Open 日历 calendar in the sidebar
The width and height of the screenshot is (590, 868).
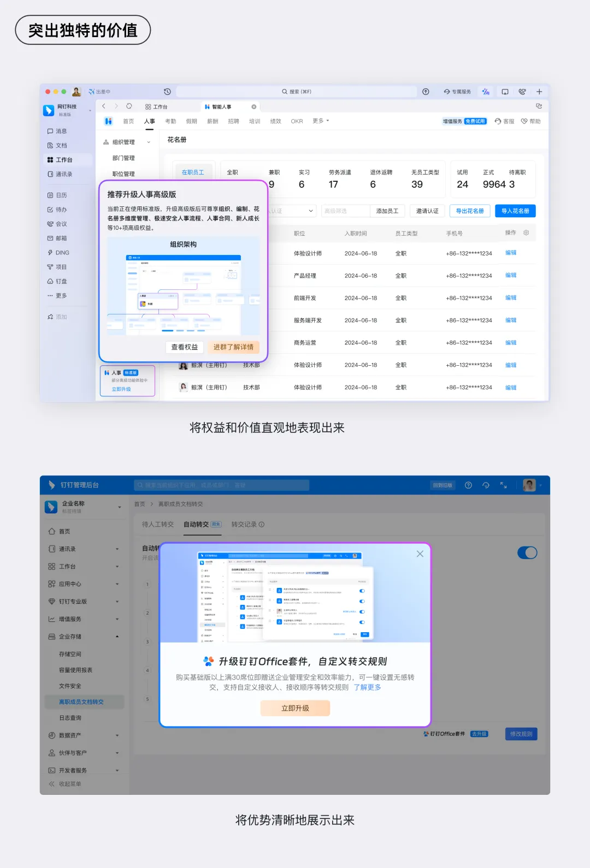[57, 195]
